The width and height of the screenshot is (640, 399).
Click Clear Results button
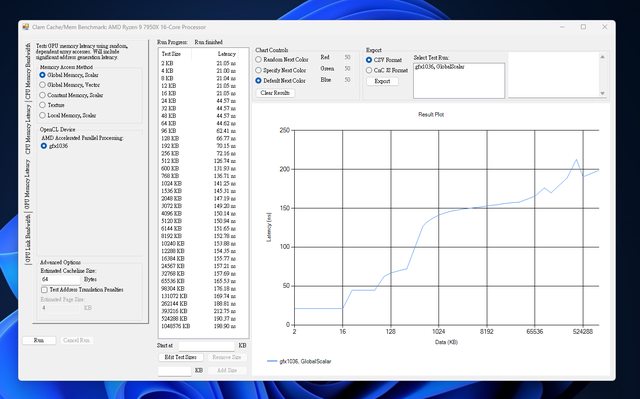275,93
